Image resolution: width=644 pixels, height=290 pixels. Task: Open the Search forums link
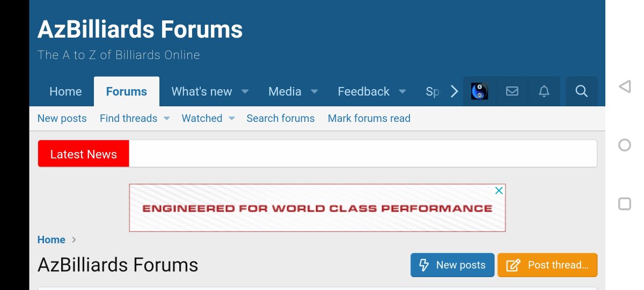click(x=281, y=118)
